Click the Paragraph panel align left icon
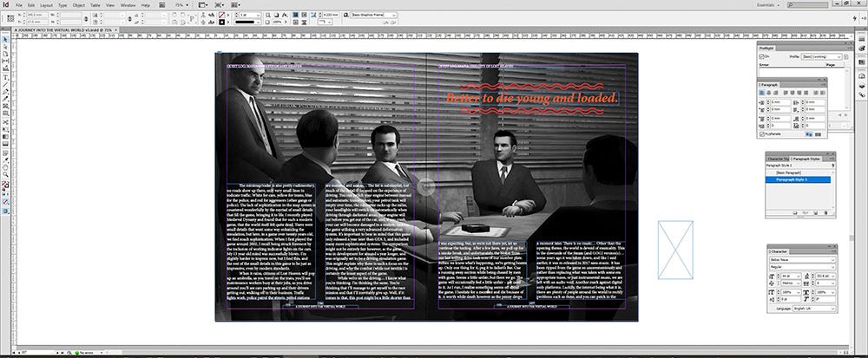 762,92
